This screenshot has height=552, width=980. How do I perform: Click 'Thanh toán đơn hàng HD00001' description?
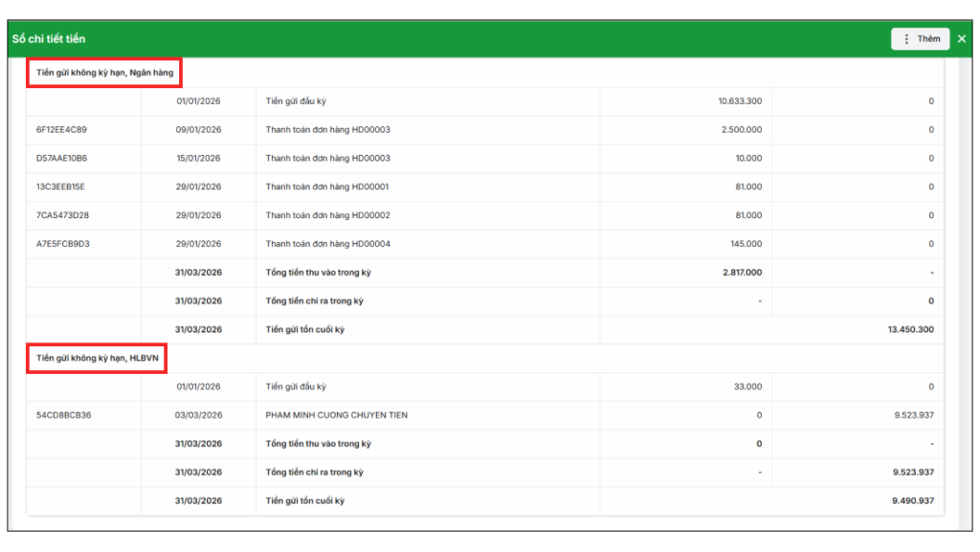[x=327, y=188]
